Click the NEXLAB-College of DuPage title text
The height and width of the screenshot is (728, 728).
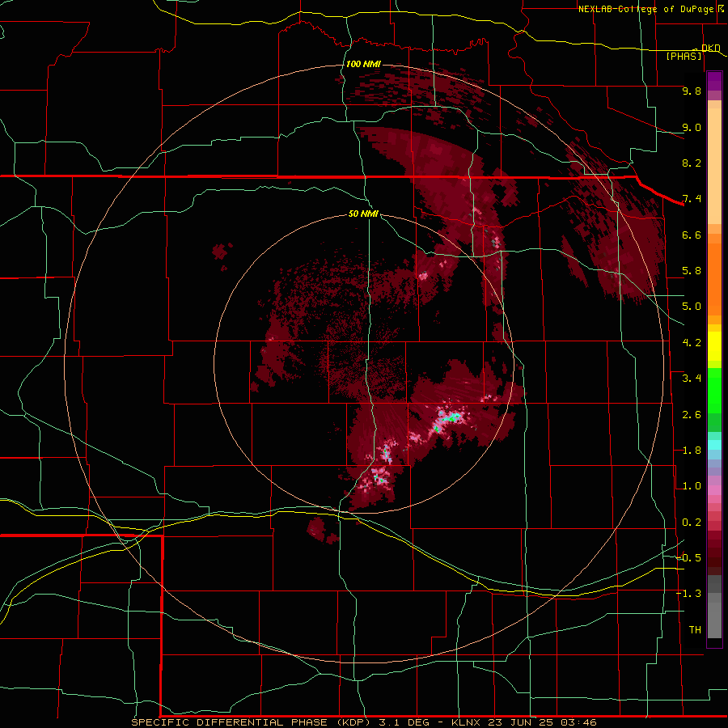pos(645,9)
